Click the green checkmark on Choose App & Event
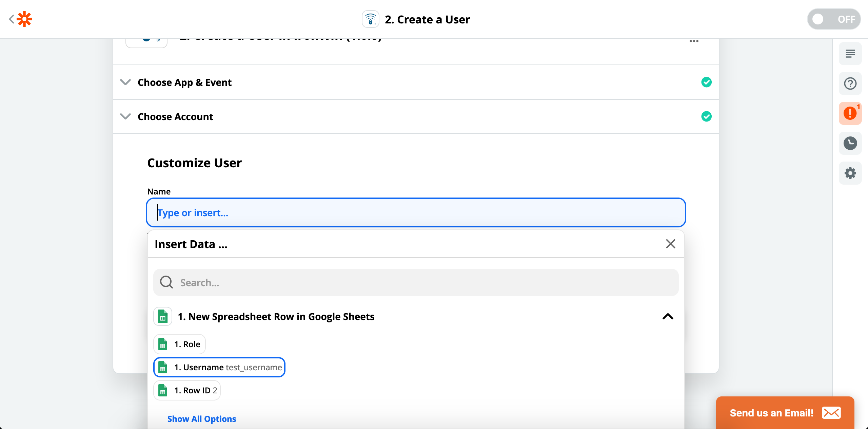 coord(706,82)
